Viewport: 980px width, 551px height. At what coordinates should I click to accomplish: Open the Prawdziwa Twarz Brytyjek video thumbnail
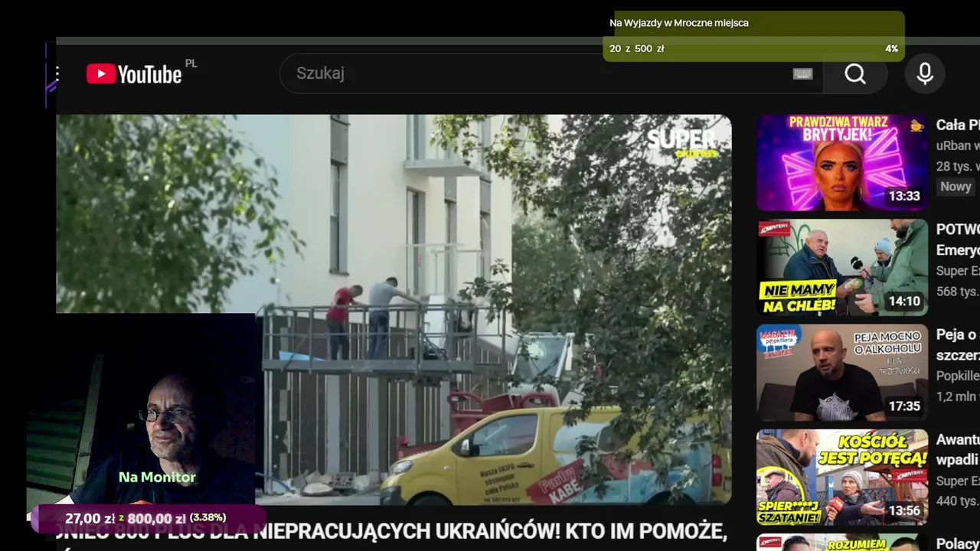click(x=842, y=163)
